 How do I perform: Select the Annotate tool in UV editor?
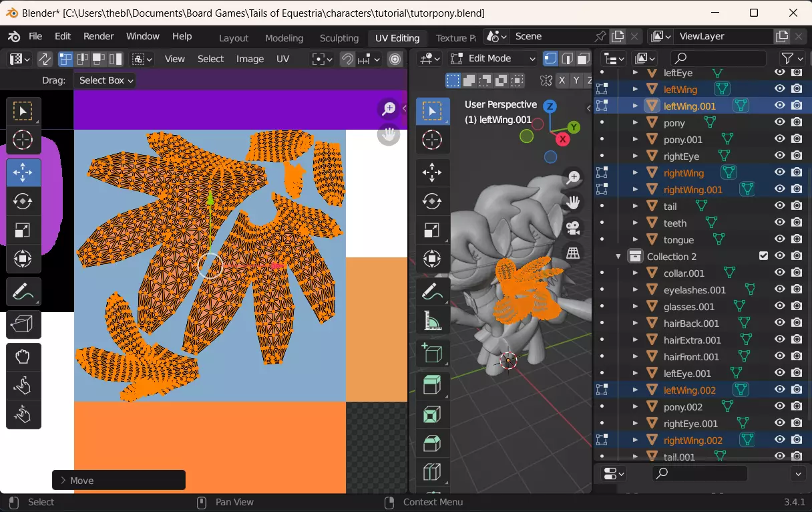click(x=23, y=292)
